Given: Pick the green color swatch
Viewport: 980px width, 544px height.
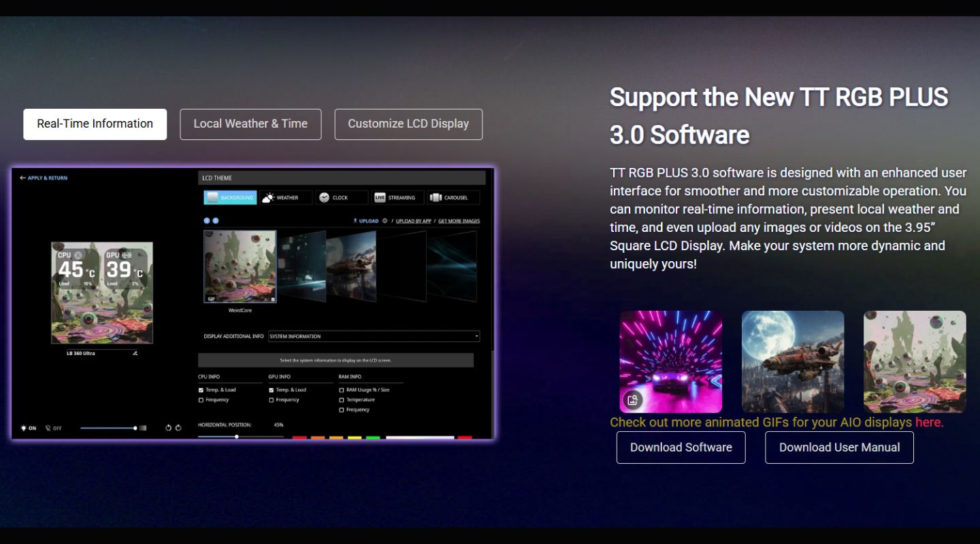Looking at the screenshot, I should coord(373,438).
